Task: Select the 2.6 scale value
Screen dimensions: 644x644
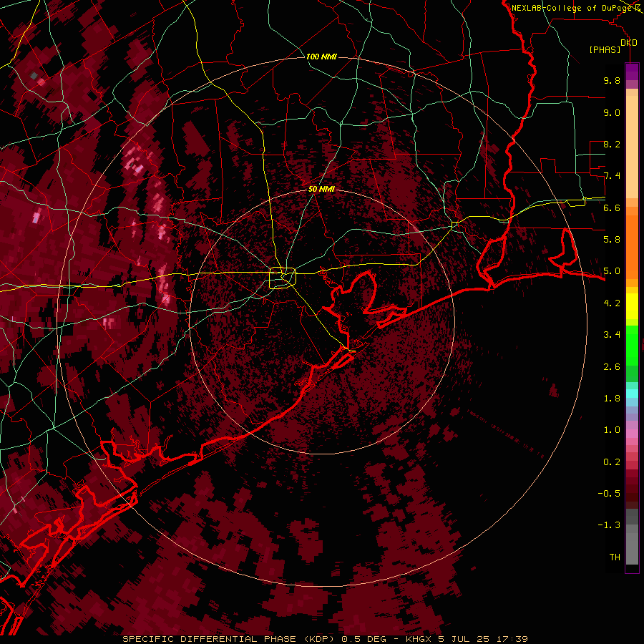Action: (612, 367)
